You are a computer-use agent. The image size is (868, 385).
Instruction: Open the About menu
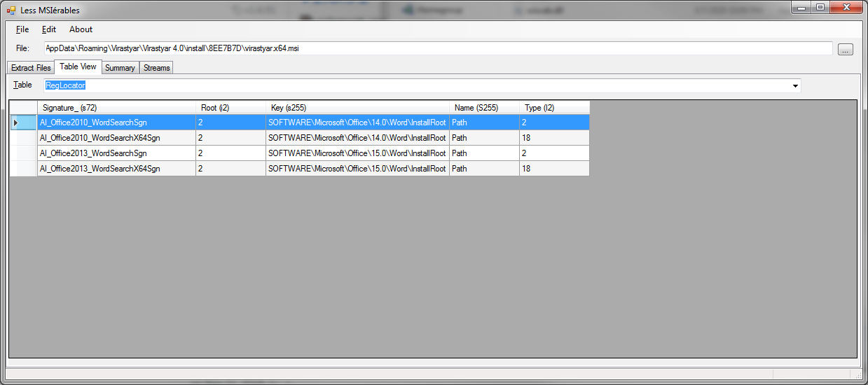pyautogui.click(x=81, y=29)
